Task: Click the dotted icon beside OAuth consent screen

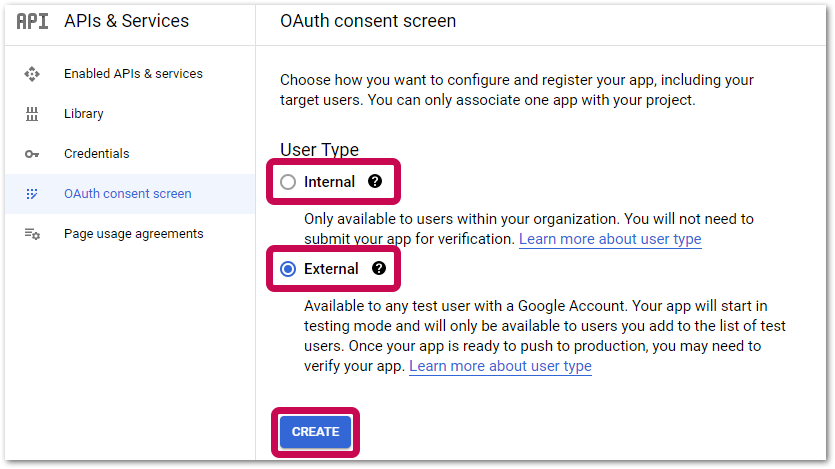Action: tap(32, 194)
